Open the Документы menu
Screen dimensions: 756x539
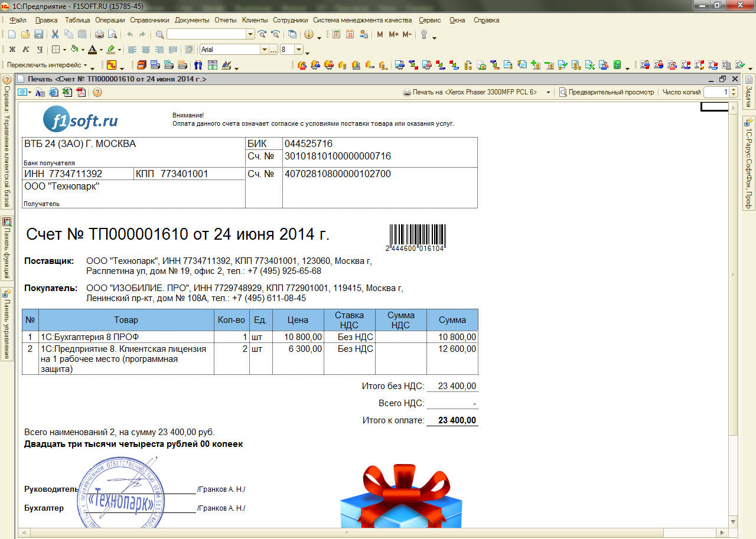(192, 20)
